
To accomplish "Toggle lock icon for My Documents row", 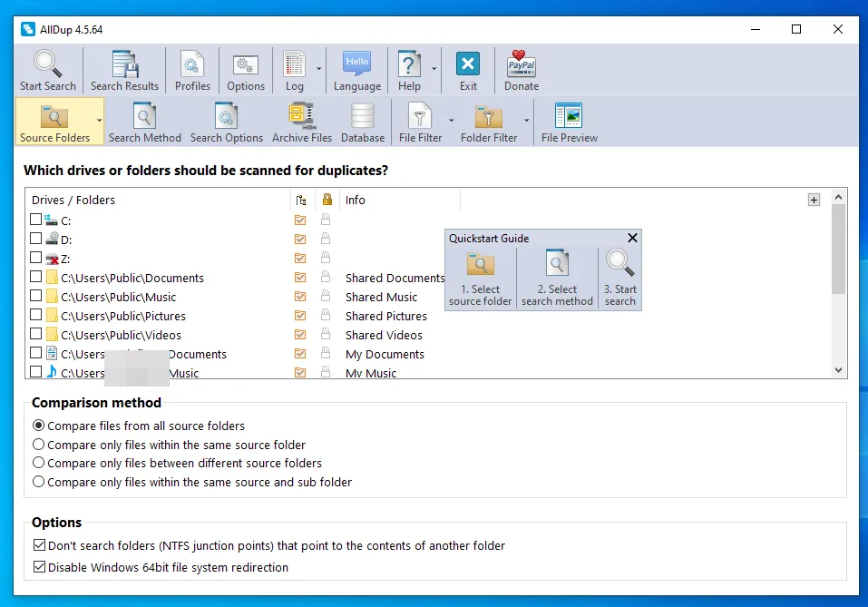I will (326, 353).
